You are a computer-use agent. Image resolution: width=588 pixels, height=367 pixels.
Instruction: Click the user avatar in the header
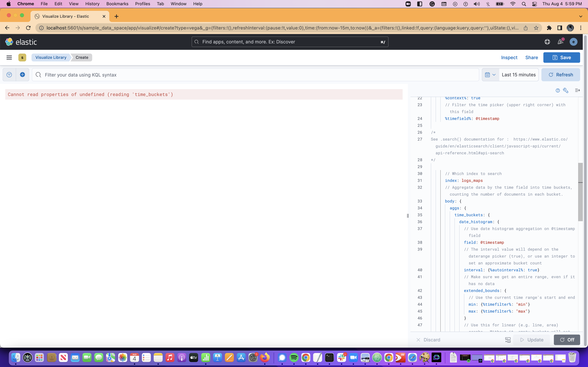point(573,41)
